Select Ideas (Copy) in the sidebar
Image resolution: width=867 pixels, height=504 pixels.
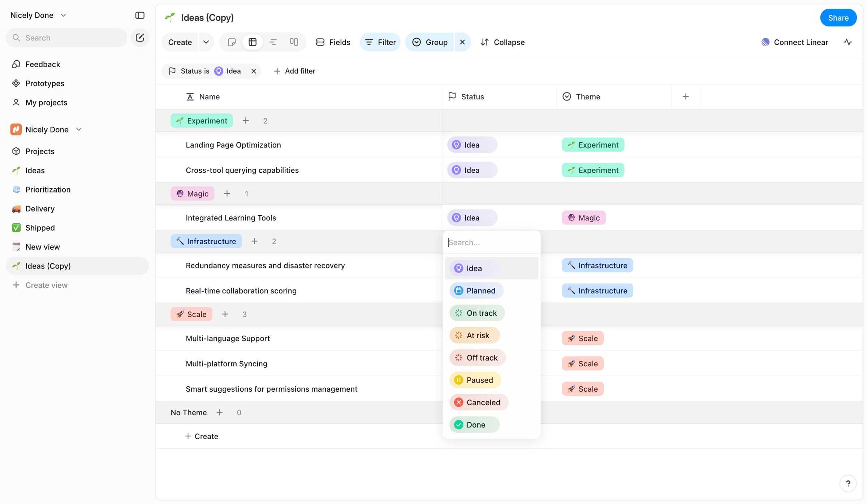pyautogui.click(x=77, y=266)
